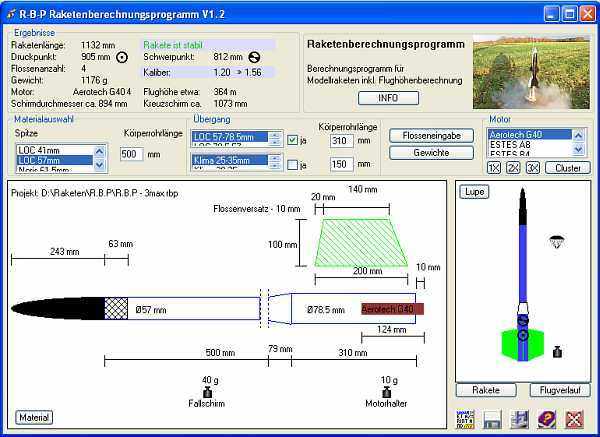Set motor count to 1X
600x437 pixels.
coord(494,168)
